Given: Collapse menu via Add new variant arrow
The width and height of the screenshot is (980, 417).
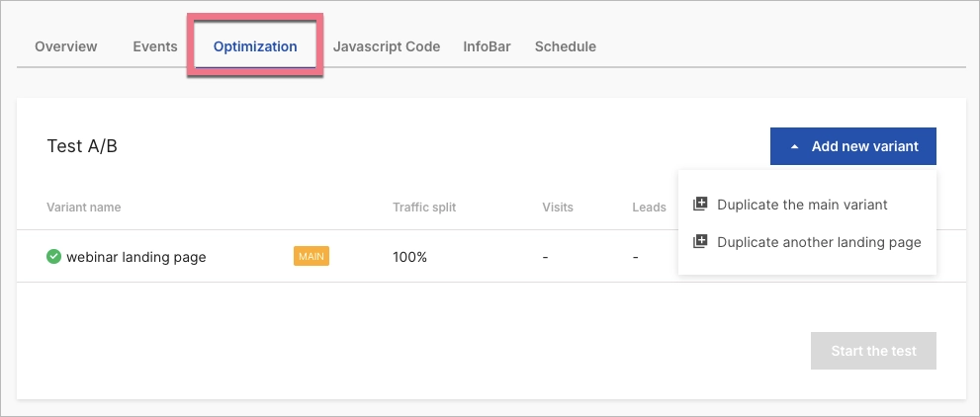Looking at the screenshot, I should click(794, 146).
